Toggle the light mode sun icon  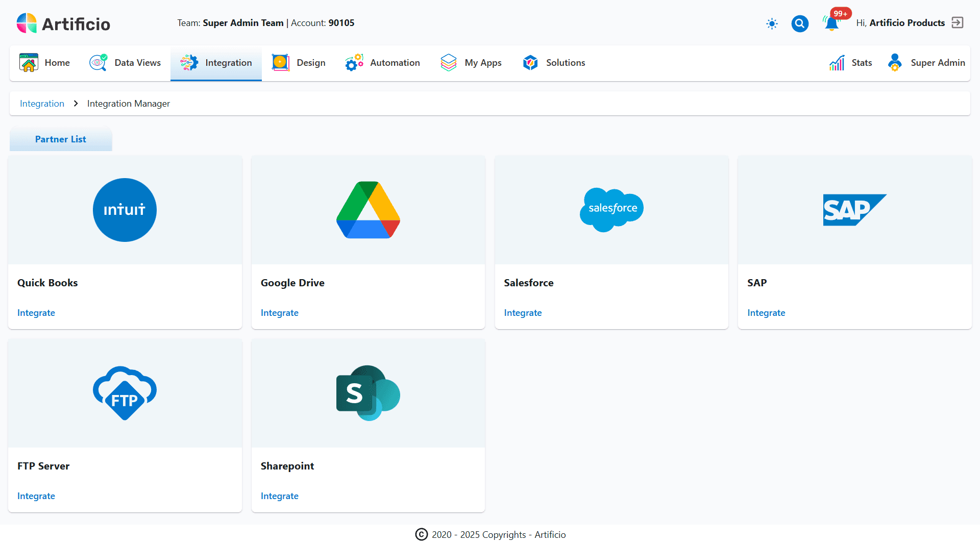click(771, 23)
